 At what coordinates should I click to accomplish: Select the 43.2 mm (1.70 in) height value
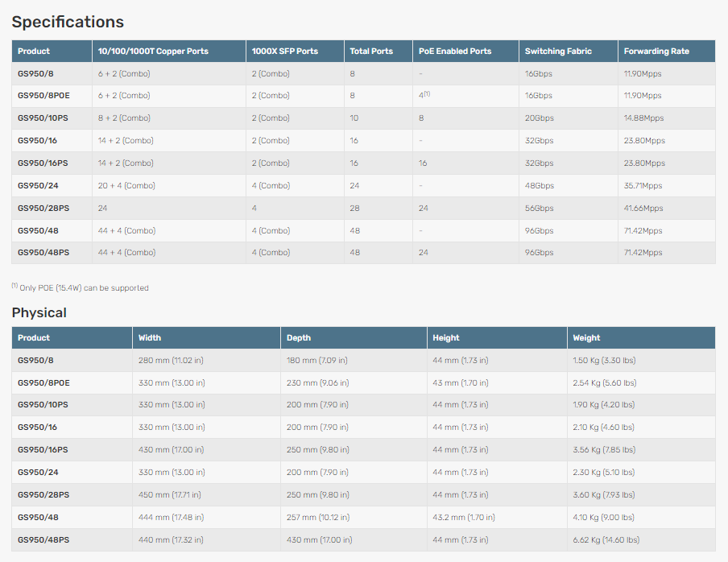pyautogui.click(x=464, y=517)
